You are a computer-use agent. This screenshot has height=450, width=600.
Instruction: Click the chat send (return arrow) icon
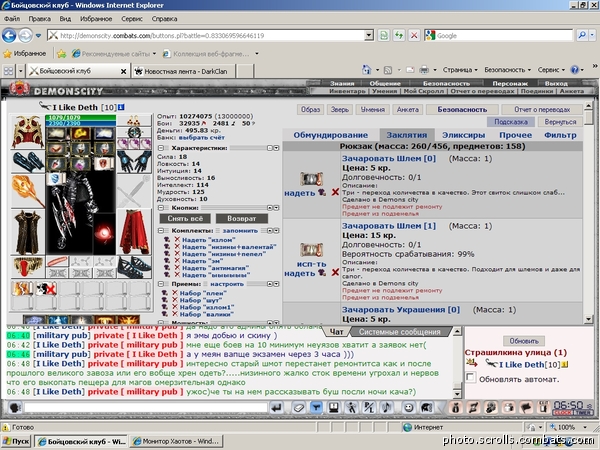tap(276, 408)
